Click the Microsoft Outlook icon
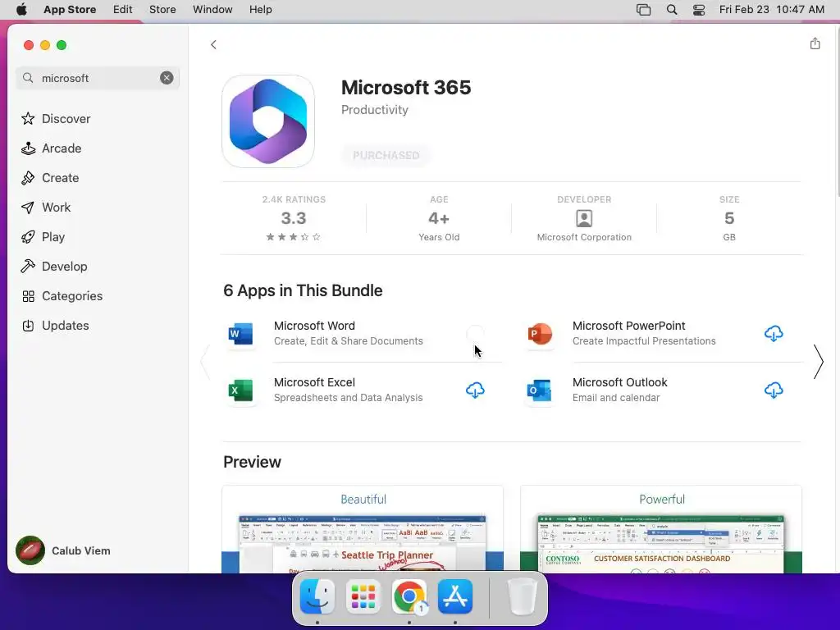The width and height of the screenshot is (840, 630). click(x=540, y=390)
